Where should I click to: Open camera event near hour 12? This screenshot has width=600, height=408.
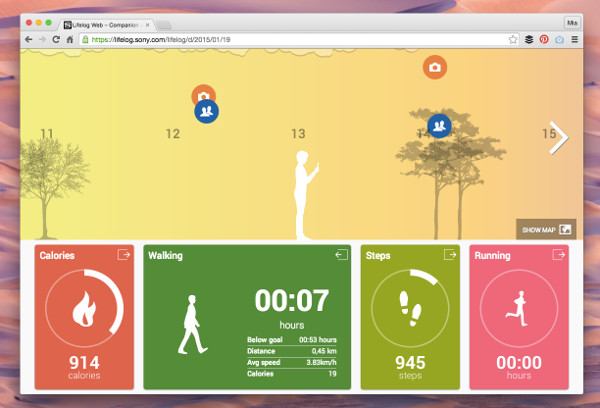pos(203,92)
